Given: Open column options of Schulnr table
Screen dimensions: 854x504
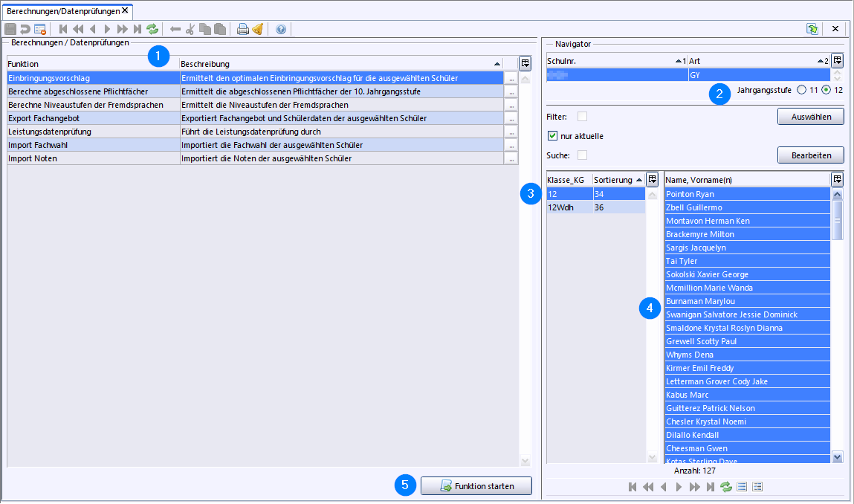Looking at the screenshot, I should click(x=837, y=60).
